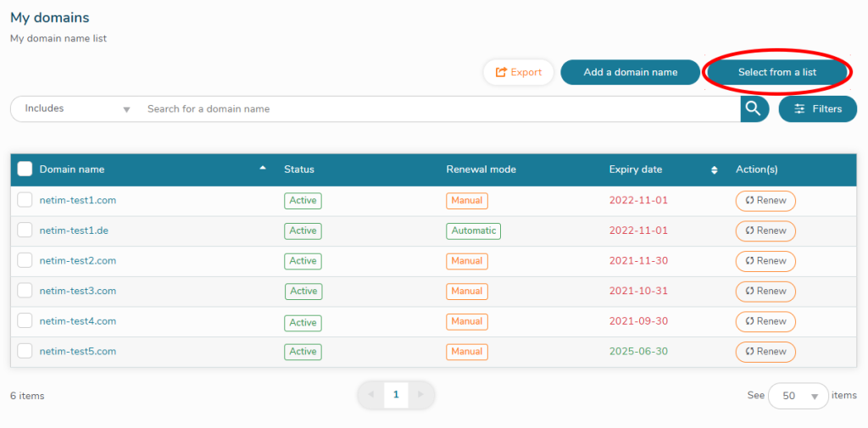Open the items-per-page dropdown showing 50
This screenshot has height=428, width=868.
(798, 396)
